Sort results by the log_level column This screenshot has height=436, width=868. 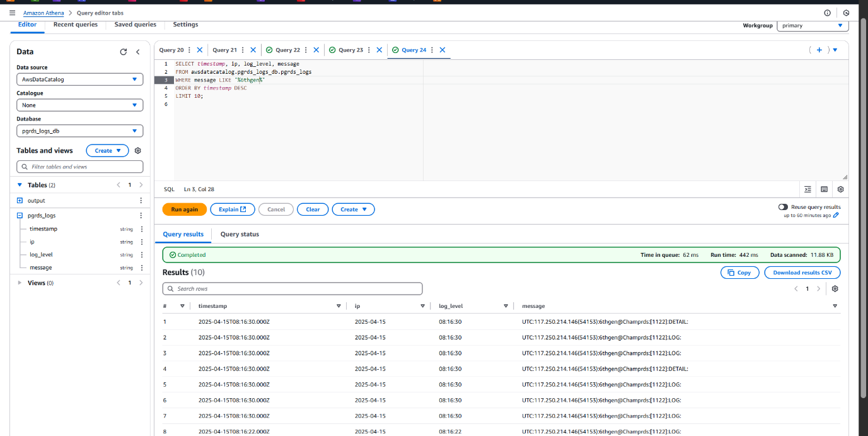pos(506,306)
